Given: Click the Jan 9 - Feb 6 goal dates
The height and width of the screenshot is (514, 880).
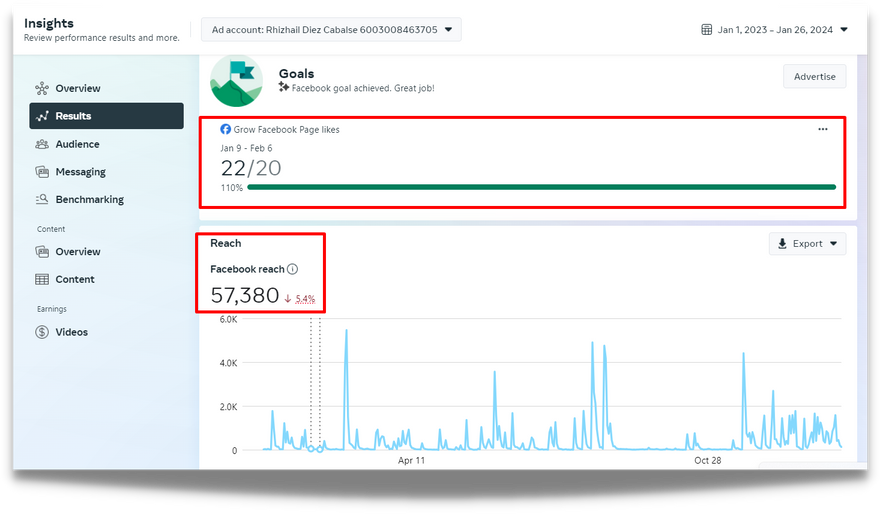Looking at the screenshot, I should [x=246, y=148].
